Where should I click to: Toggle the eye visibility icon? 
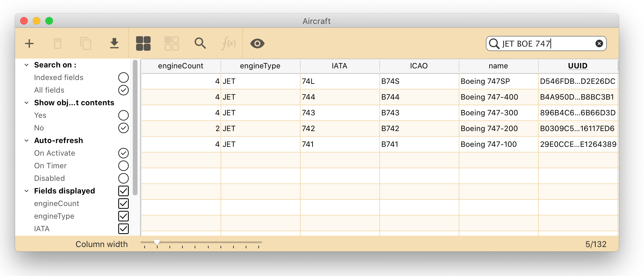coord(257,43)
